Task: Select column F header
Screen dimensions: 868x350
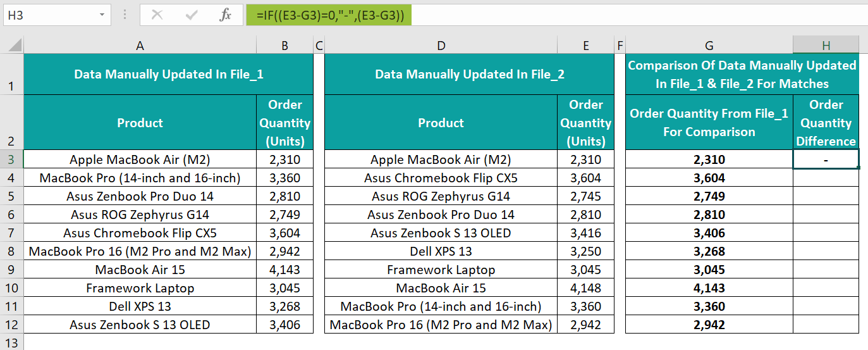Action: coord(620,46)
